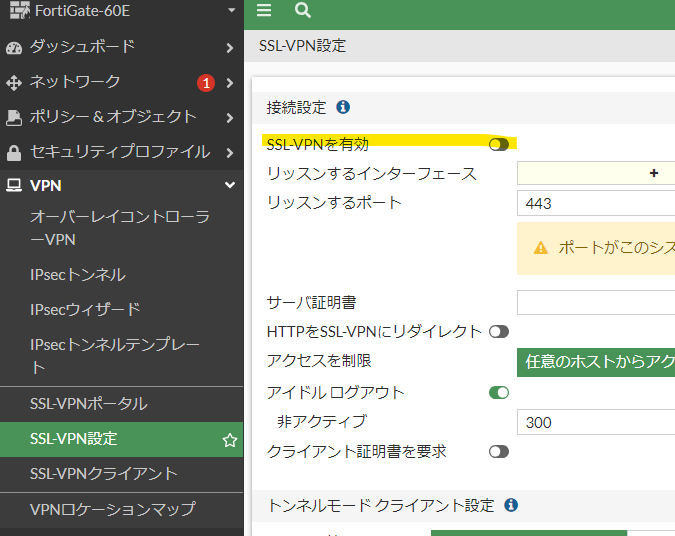Open セキュリティプロファイル menu item
The image size is (675, 536).
tap(120, 152)
